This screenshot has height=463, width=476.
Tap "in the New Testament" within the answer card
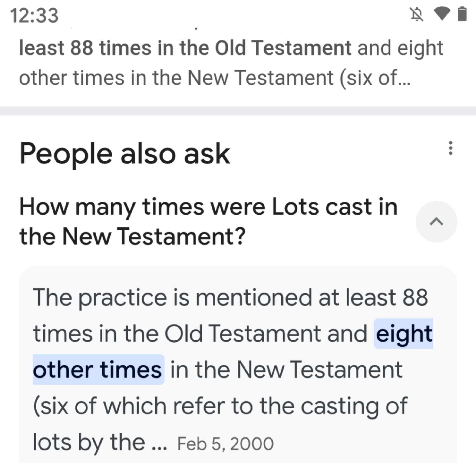click(286, 370)
